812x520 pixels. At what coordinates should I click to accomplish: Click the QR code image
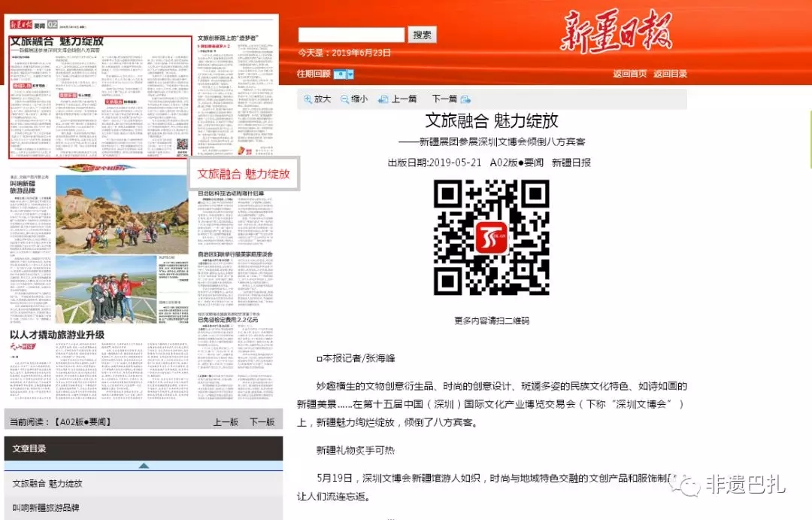[x=492, y=238]
